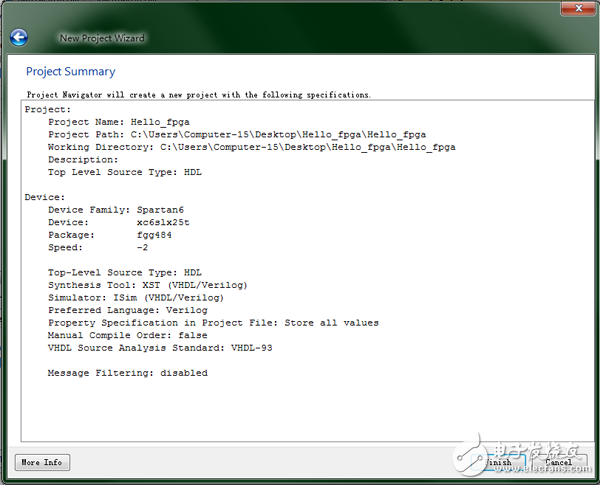Image resolution: width=600 pixels, height=485 pixels.
Task: Click the Project Summary heading
Action: click(x=70, y=72)
